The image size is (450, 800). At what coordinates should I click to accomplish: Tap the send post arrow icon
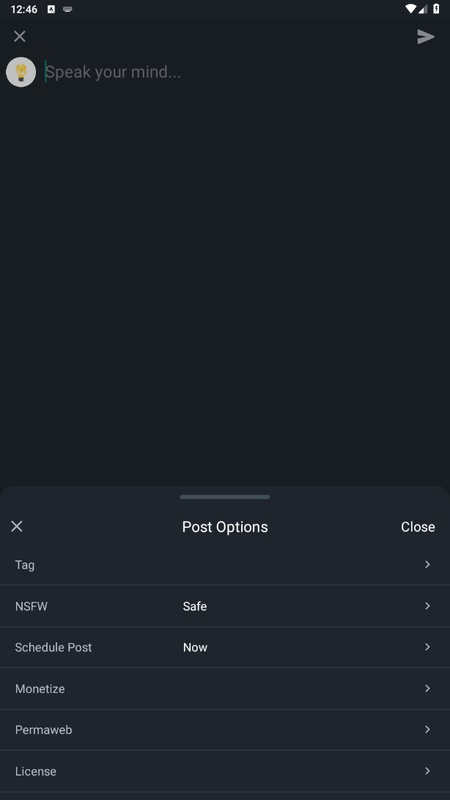[426, 37]
